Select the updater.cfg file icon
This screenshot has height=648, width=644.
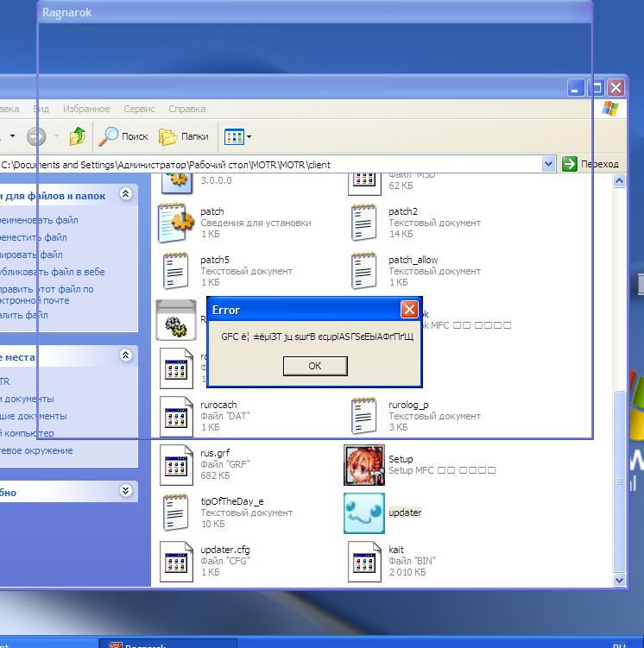coord(177,560)
